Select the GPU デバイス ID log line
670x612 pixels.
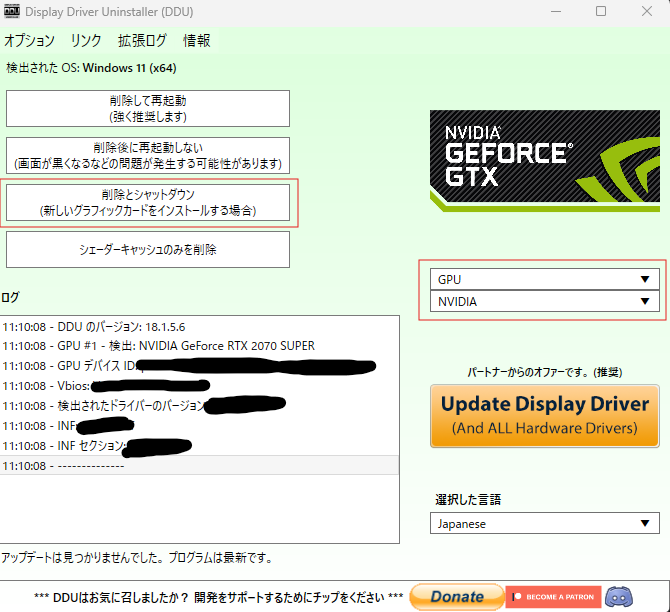199,366
